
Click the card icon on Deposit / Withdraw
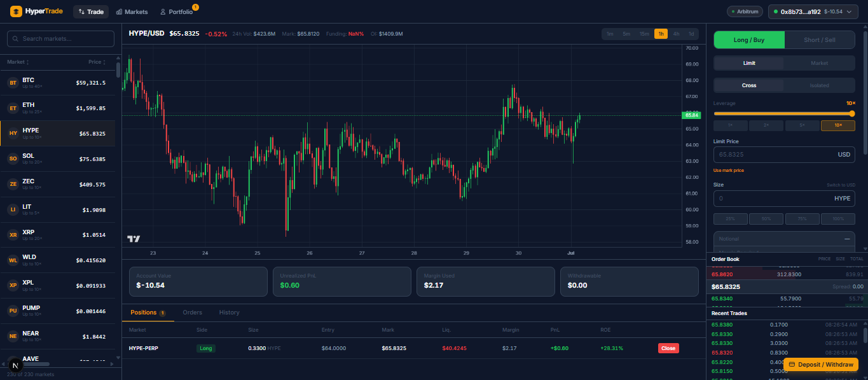click(x=792, y=365)
